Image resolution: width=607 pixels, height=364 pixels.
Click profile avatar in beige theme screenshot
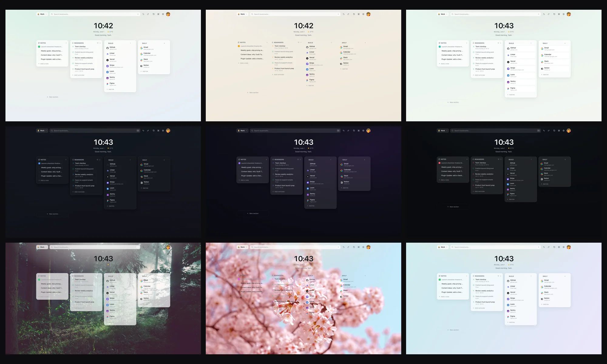coord(368,14)
